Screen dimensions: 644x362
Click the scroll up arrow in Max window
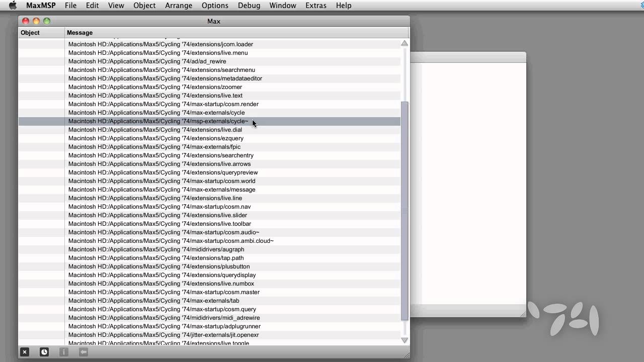click(405, 43)
